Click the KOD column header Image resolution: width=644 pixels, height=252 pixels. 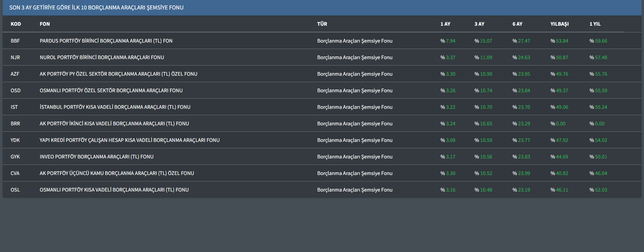16,24
